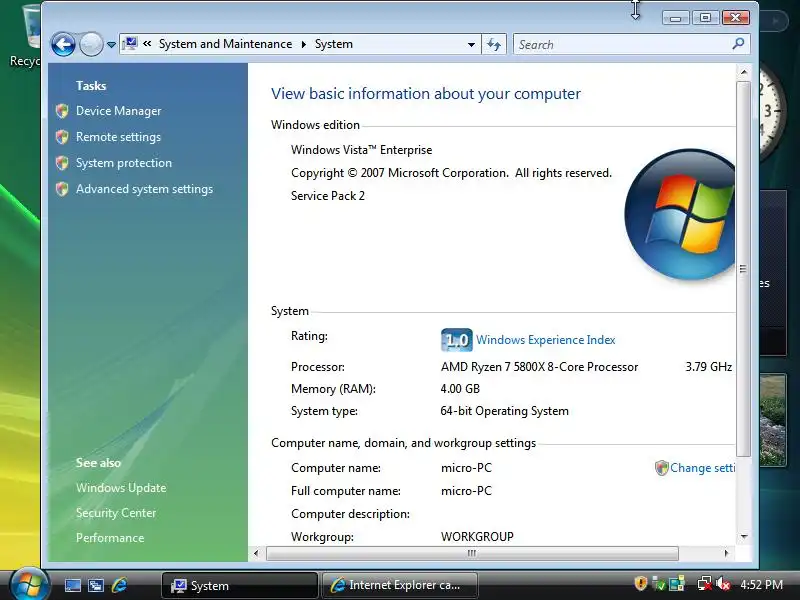The height and width of the screenshot is (600, 800).
Task: Click Show Desktop quick launch icon
Action: [x=72, y=585]
